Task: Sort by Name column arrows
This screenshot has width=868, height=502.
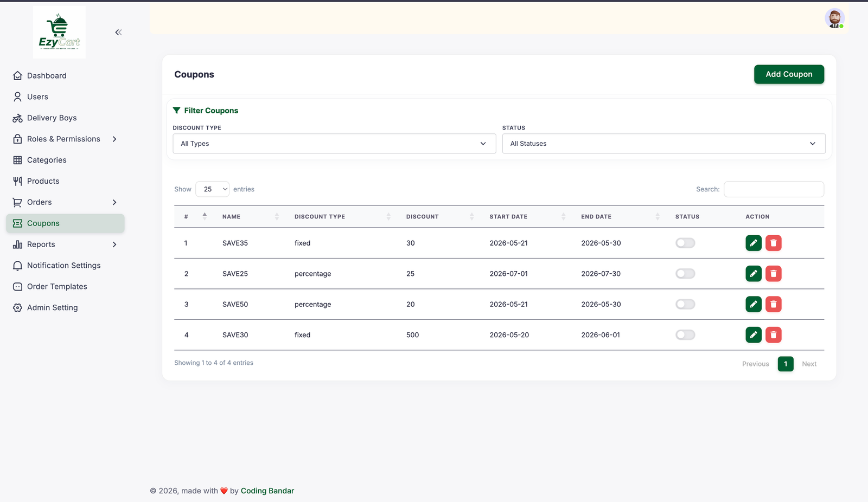Action: [277, 216]
